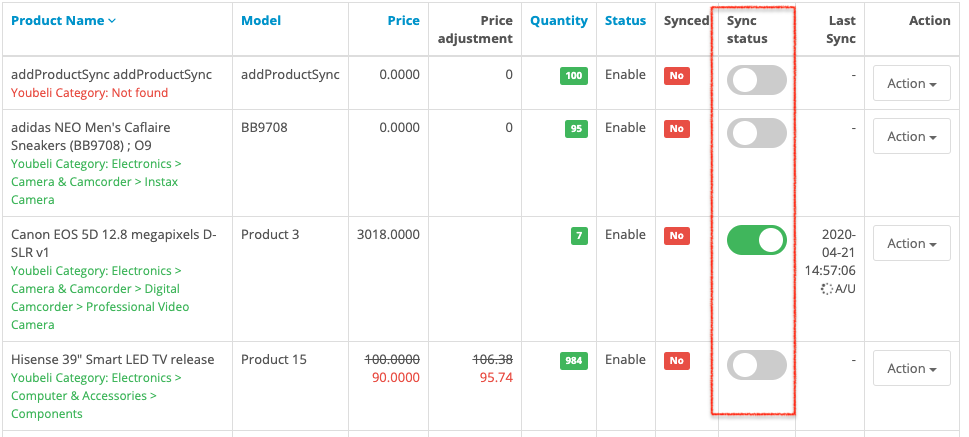This screenshot has height=437, width=969.
Task: Click the red discounted price 90.0000
Action: tap(396, 378)
